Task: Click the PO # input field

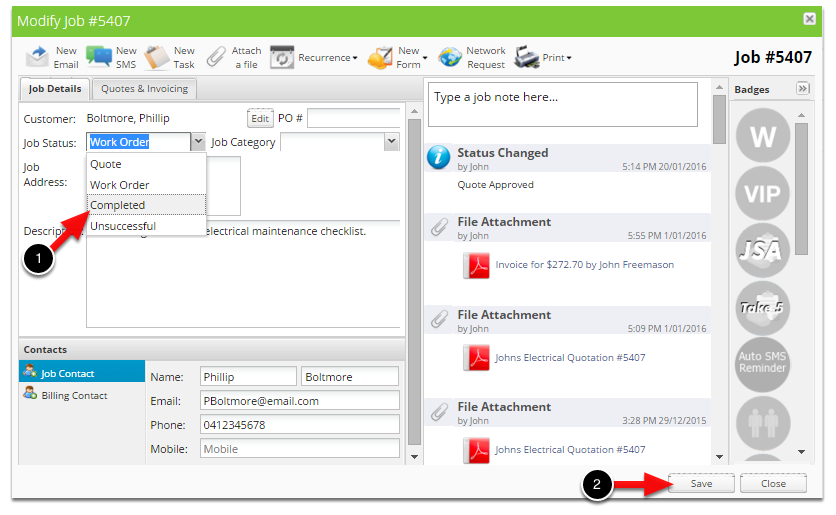Action: coord(353,118)
